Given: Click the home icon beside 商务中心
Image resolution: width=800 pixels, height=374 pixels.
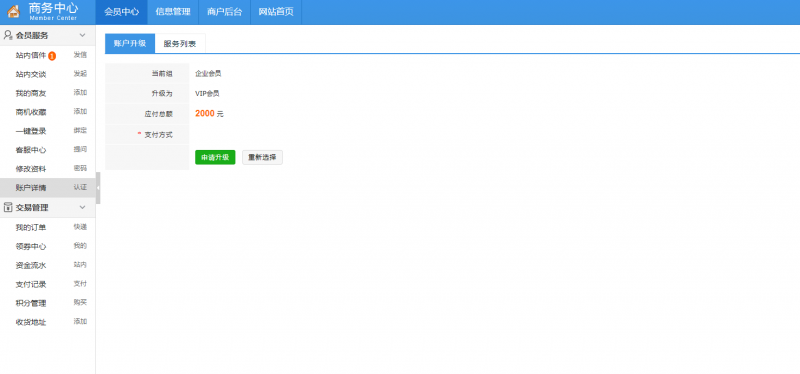Looking at the screenshot, I should click(13, 11).
